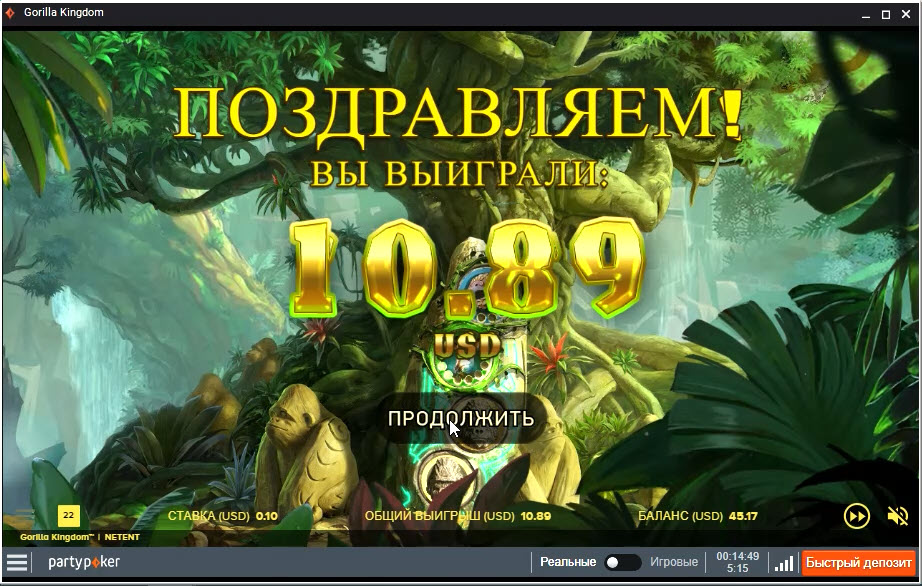Click the big 10.89 win amount
The height and width of the screenshot is (586, 922).
coord(467,267)
